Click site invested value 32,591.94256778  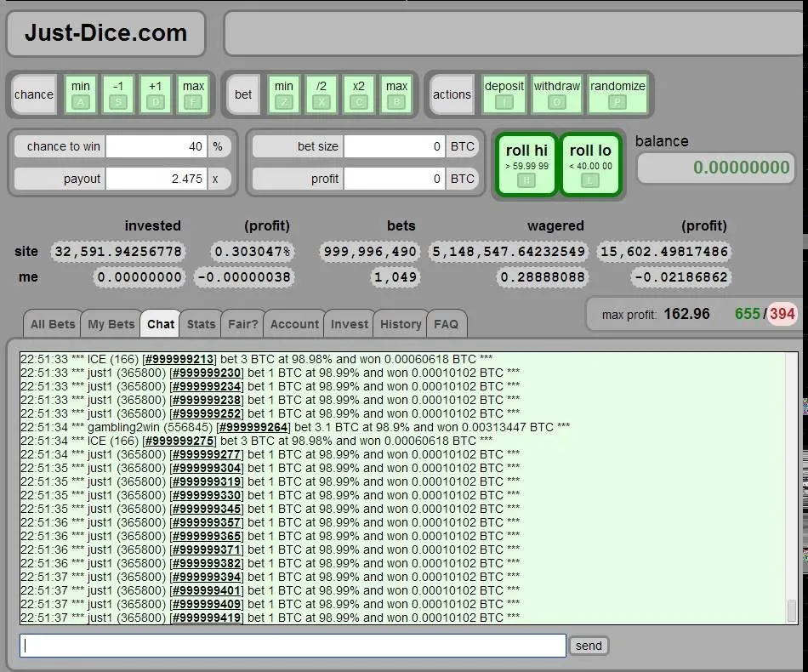(118, 252)
